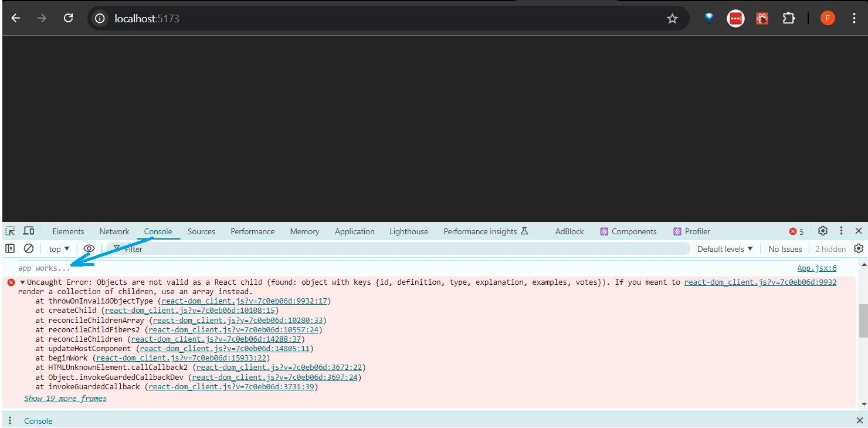The height and width of the screenshot is (428, 868).
Task: Click the view site information icon
Action: point(100,19)
